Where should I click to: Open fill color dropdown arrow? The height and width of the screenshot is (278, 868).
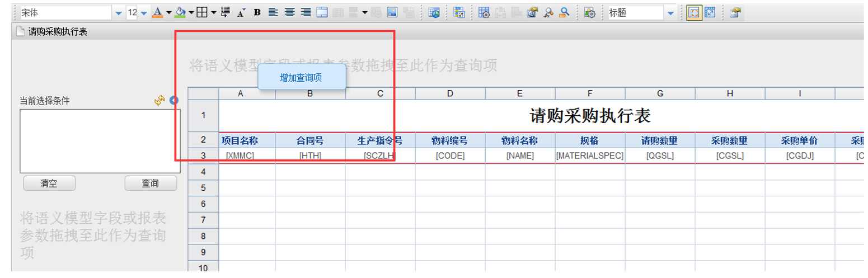pyautogui.click(x=191, y=12)
